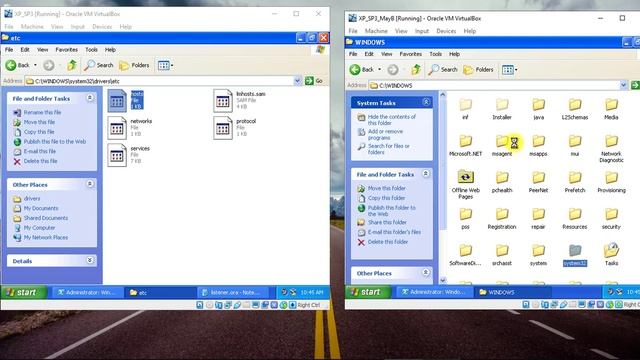Toggle Folders pane in WINDOWS window
This screenshot has width=640, height=360.
478,70
